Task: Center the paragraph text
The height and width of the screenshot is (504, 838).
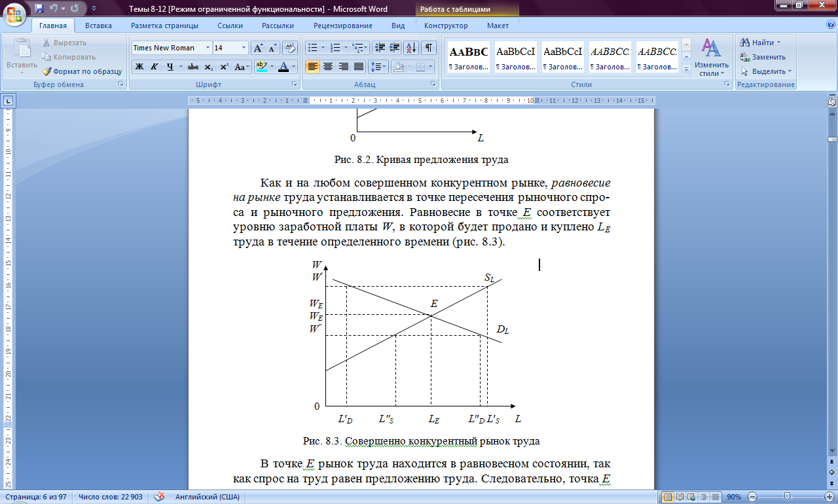Action: [x=328, y=67]
